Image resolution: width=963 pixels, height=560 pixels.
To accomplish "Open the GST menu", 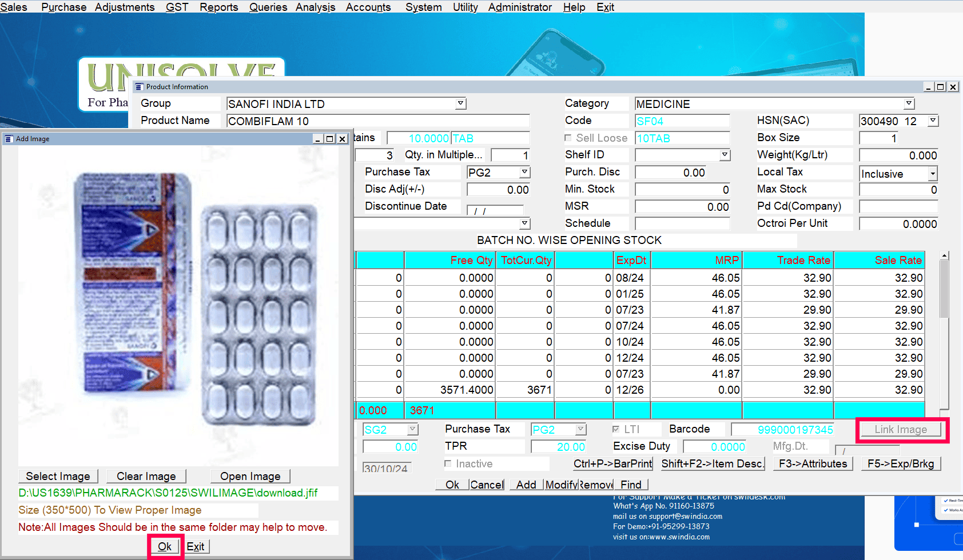I will coord(177,7).
